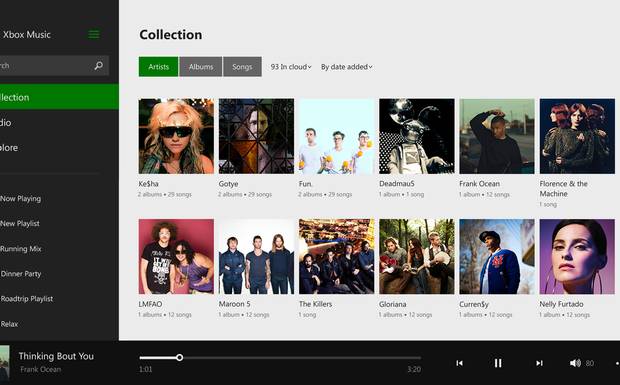Image resolution: width=620 pixels, height=385 pixels.
Task: Switch to the Albums tab
Action: tap(200, 67)
